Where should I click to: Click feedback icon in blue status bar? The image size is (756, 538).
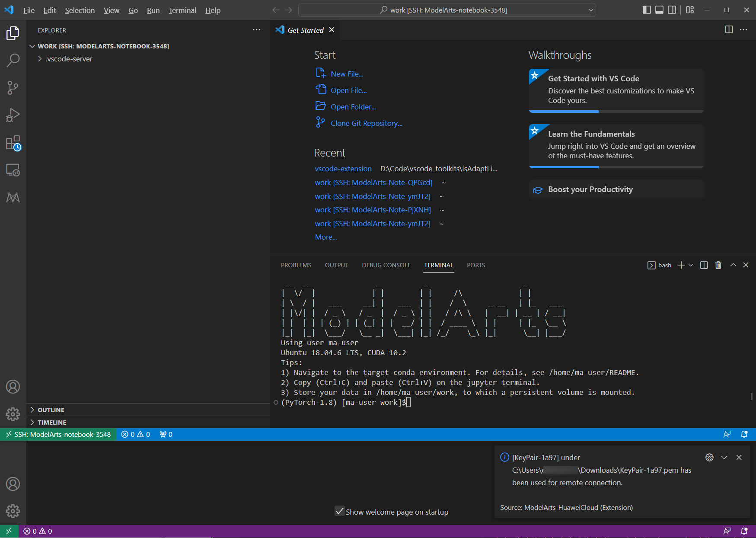(x=727, y=434)
